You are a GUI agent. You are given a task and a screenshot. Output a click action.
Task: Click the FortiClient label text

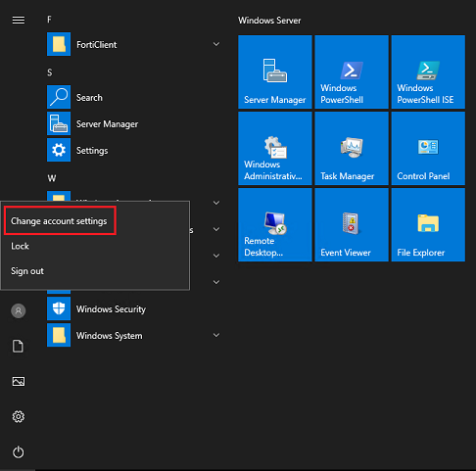pos(97,44)
